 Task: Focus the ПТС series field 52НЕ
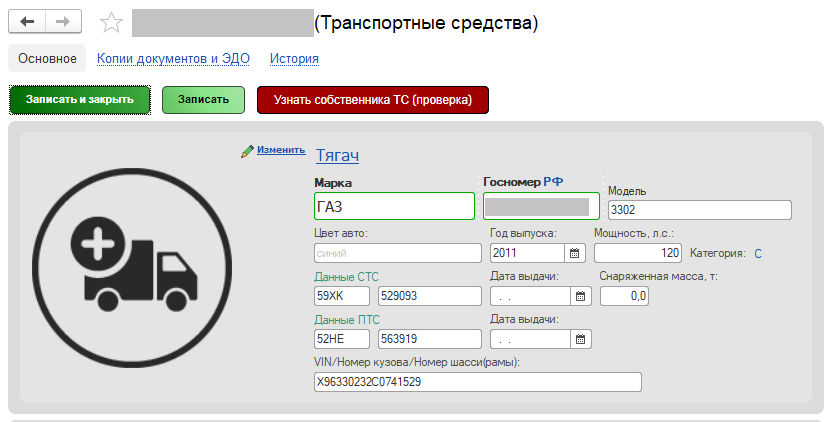(x=342, y=339)
